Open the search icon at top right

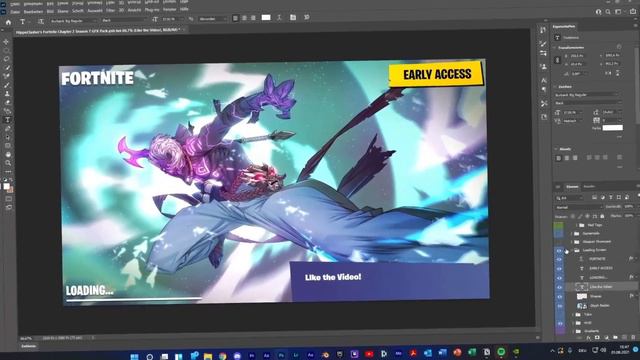[x=608, y=12]
